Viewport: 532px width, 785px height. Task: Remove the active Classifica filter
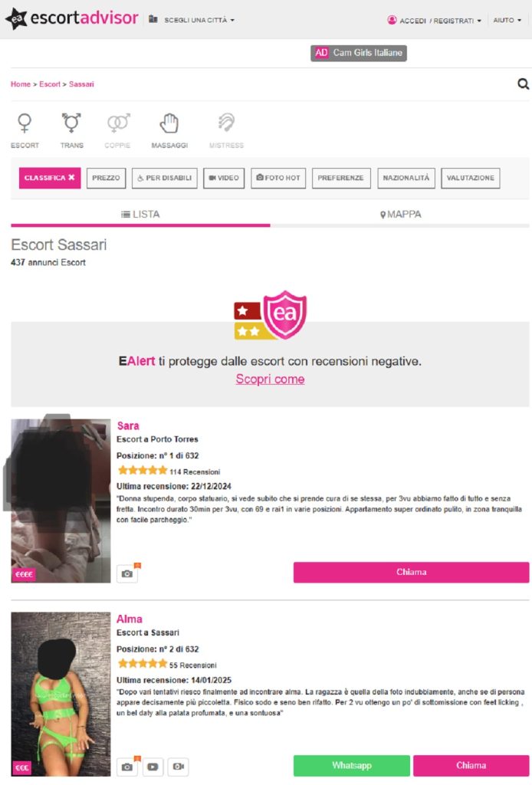(x=50, y=178)
